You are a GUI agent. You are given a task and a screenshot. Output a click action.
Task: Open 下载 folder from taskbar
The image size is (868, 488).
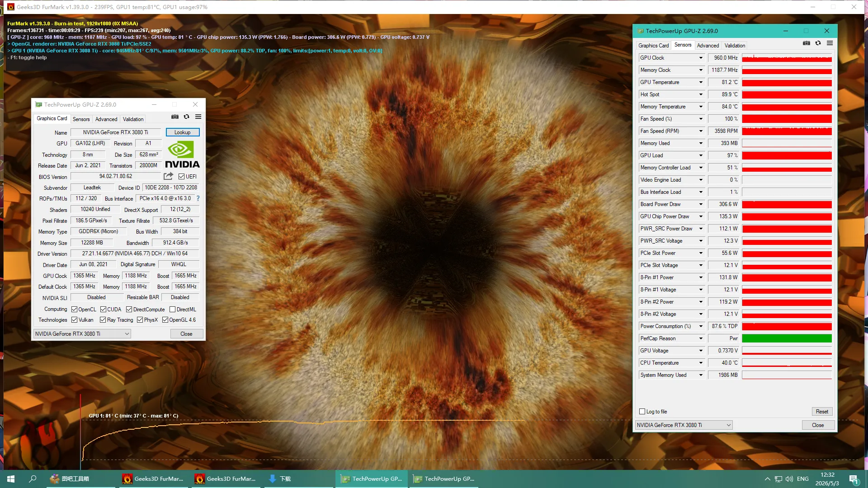pos(298,479)
